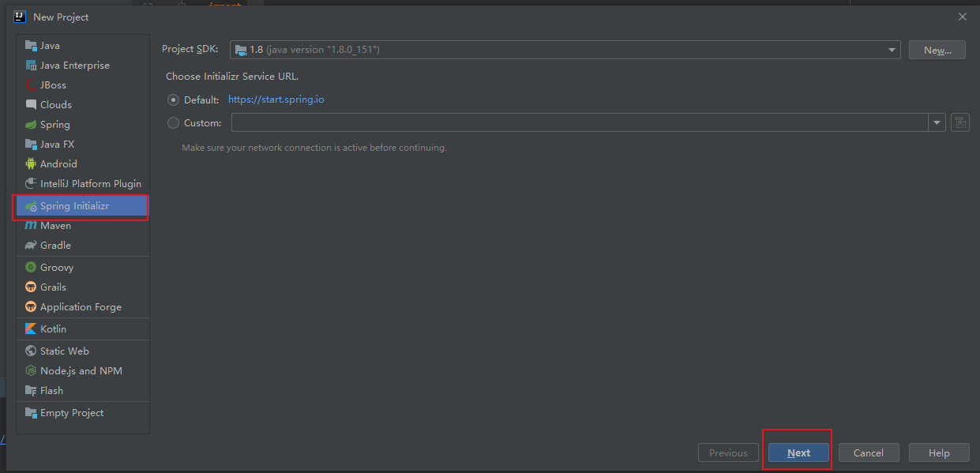Click the Gradle elephant icon
This screenshot has height=473, width=980.
click(31, 246)
